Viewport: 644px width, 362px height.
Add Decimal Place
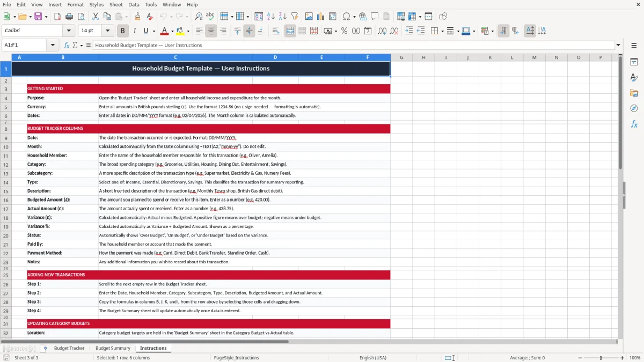382,31
